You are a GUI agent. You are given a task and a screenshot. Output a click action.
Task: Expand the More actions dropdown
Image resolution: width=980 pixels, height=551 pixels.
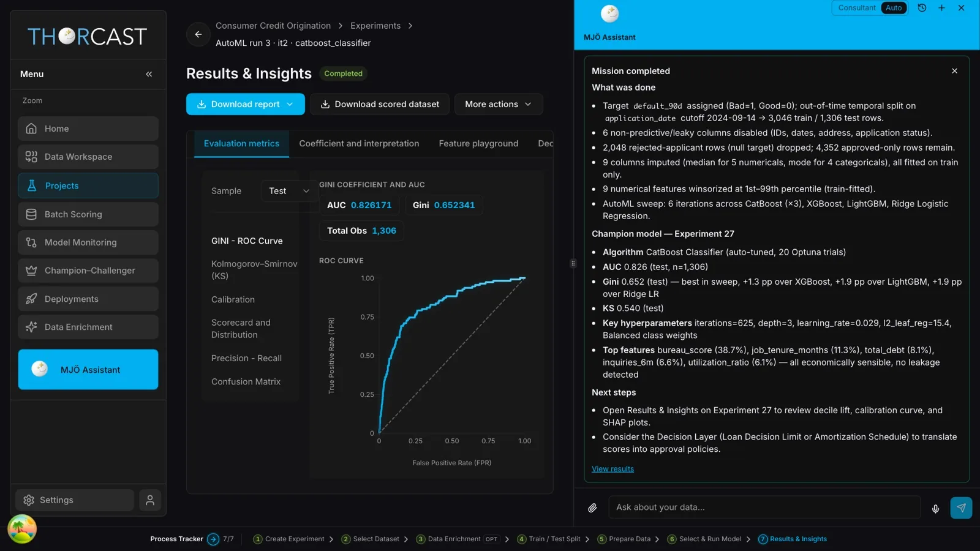498,104
